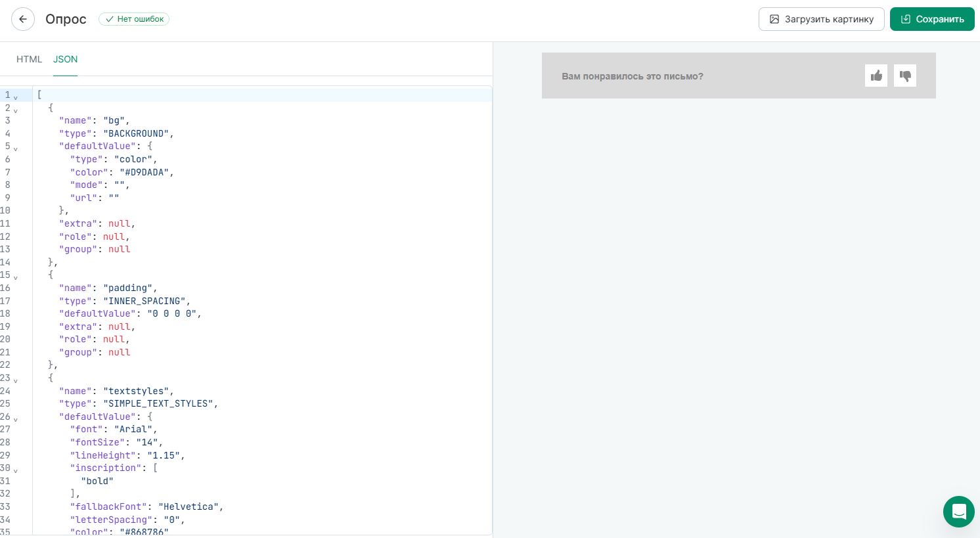This screenshot has width=980, height=538.
Task: Click the "0 0 0 0" defaultValue text
Action: tap(171, 313)
